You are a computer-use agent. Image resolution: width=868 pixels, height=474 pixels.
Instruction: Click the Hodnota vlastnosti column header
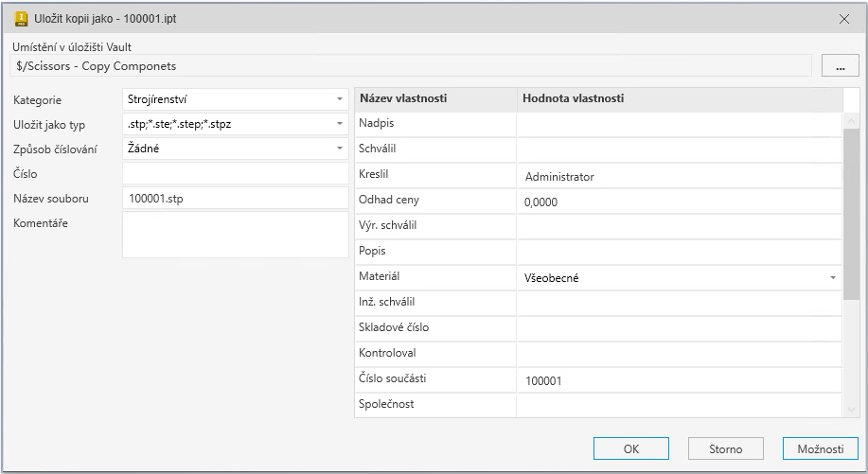coord(678,99)
